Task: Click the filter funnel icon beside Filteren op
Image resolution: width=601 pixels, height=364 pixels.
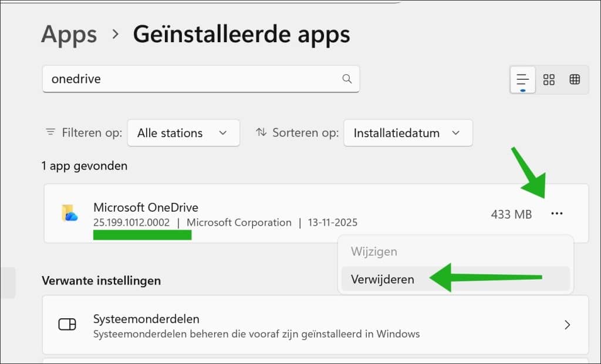Action: (x=50, y=132)
